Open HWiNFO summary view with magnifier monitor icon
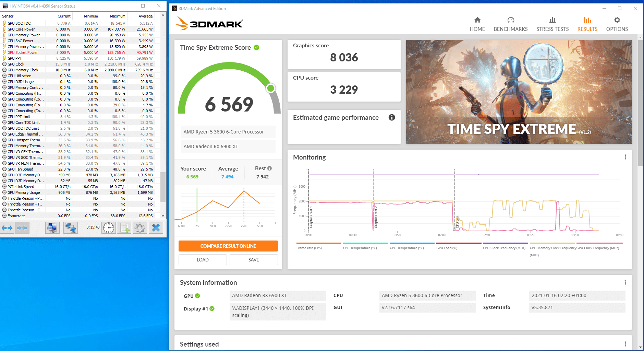644x351 pixels. point(52,228)
